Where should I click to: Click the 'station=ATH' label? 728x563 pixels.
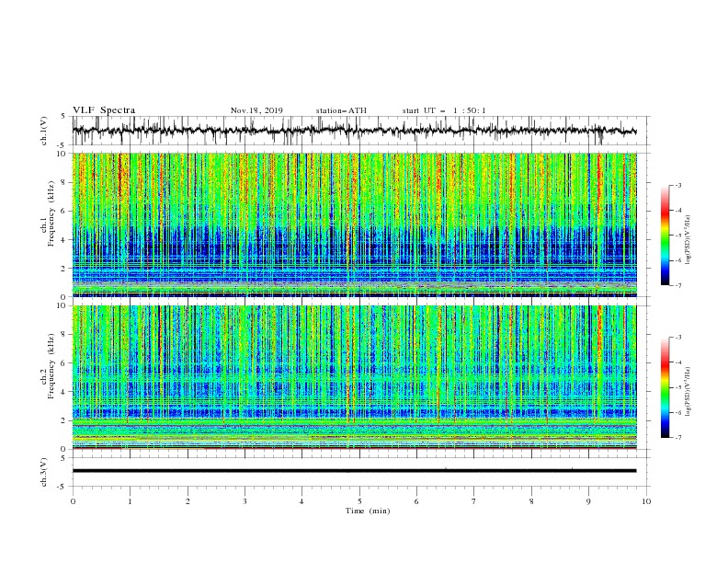pos(341,110)
